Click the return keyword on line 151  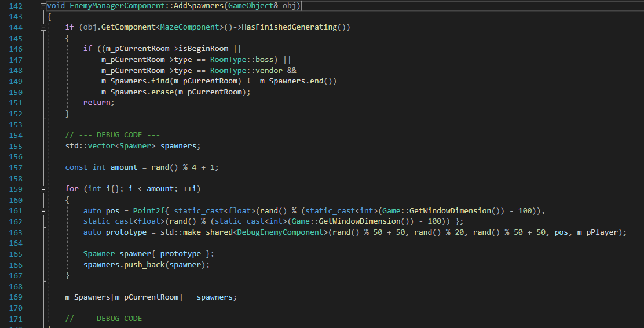[x=97, y=103]
